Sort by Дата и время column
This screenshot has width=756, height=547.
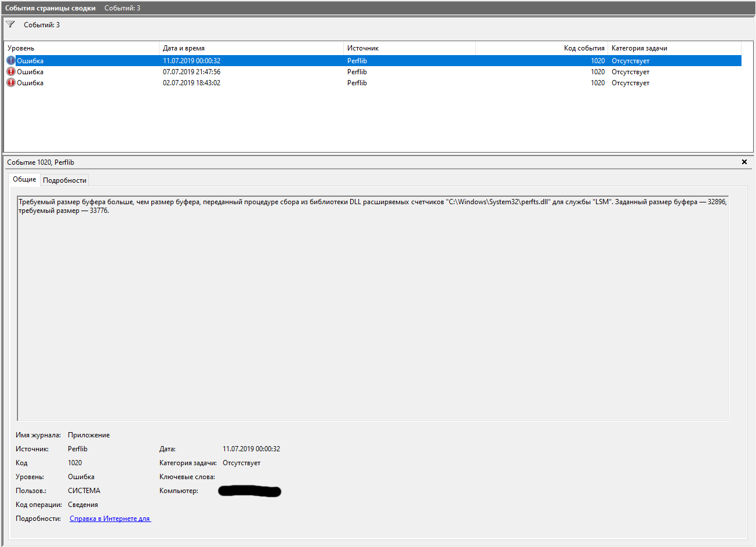click(251, 48)
